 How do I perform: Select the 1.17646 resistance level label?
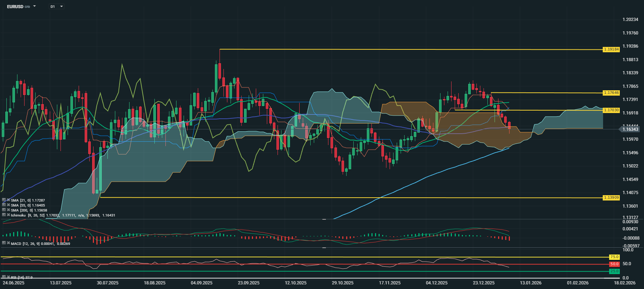click(611, 93)
